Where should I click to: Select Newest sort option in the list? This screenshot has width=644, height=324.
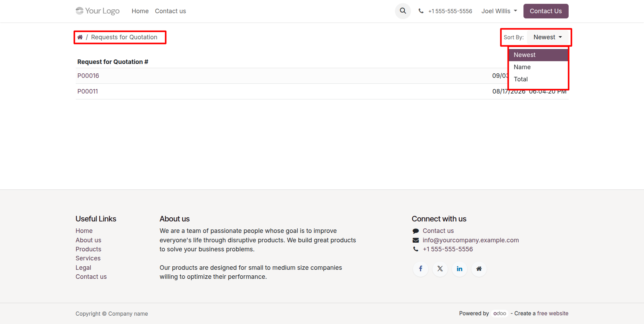pyautogui.click(x=538, y=55)
